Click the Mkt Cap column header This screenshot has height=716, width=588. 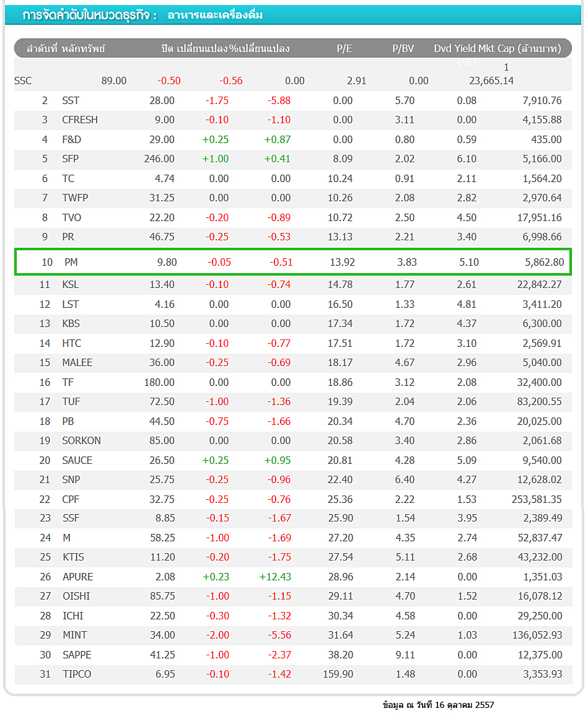[x=520, y=49]
